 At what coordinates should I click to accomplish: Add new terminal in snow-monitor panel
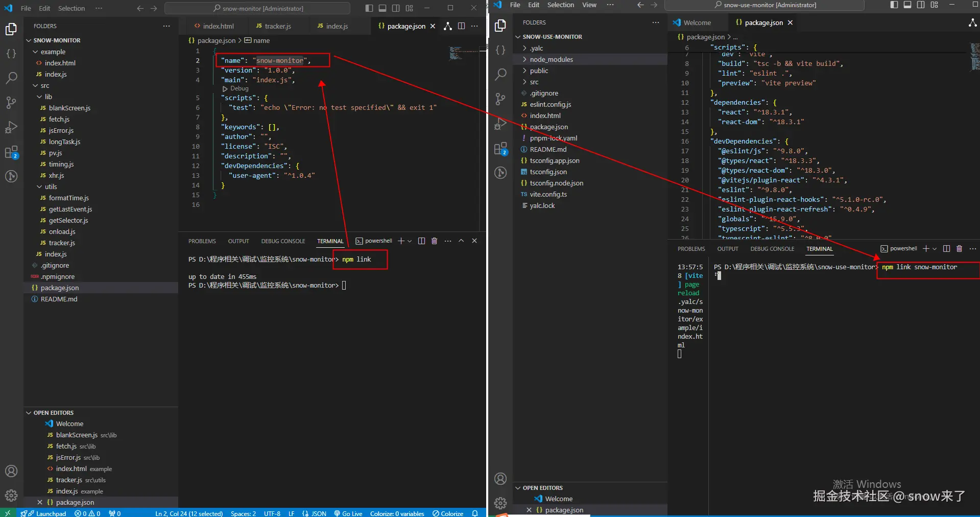pyautogui.click(x=401, y=241)
